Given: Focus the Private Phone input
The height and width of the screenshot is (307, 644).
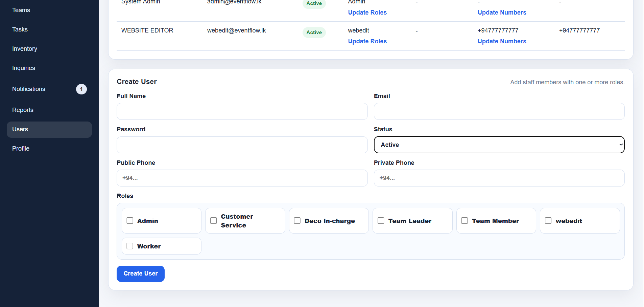Looking at the screenshot, I should [499, 178].
